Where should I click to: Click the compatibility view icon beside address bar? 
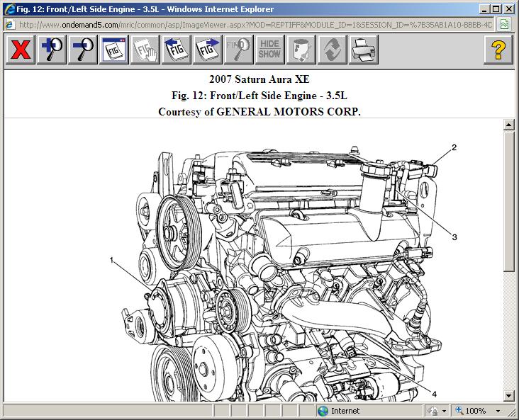[504, 25]
